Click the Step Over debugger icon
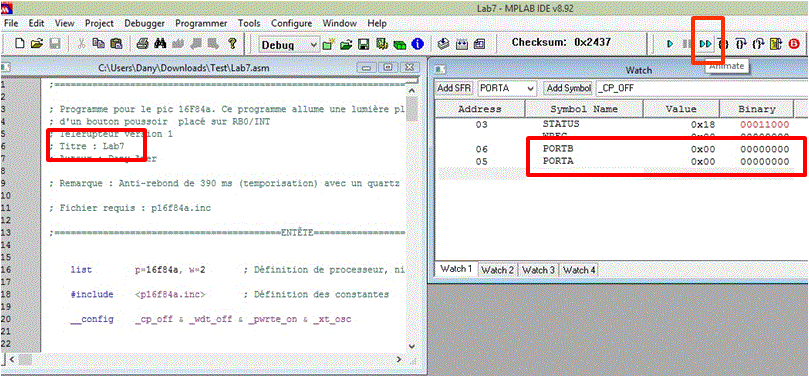This screenshot has height=377, width=809. pos(740,44)
